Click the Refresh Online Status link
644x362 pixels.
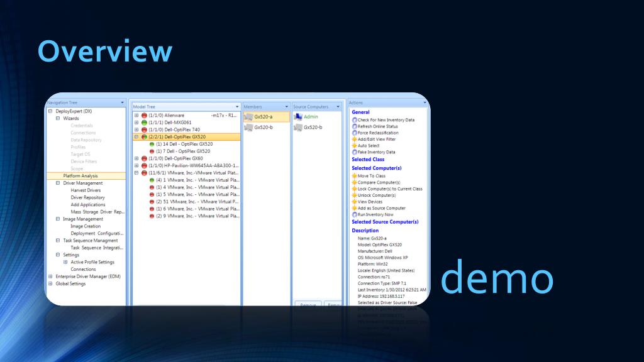coord(378,126)
